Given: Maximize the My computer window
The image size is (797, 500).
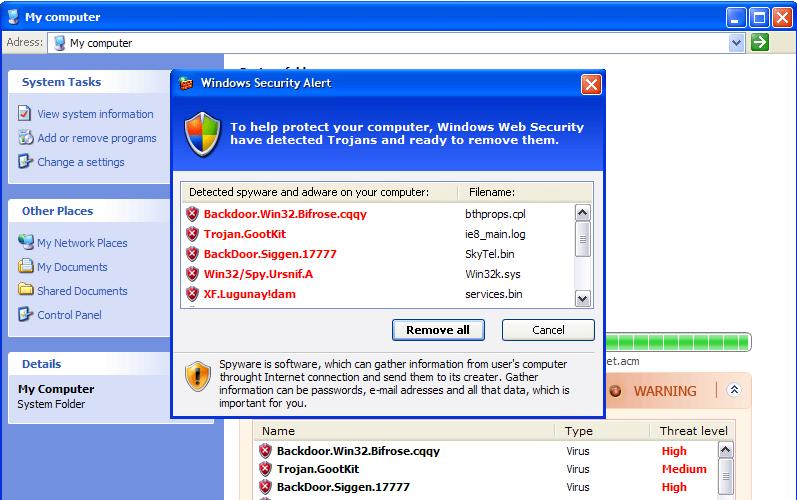Looking at the screenshot, I should click(x=759, y=18).
